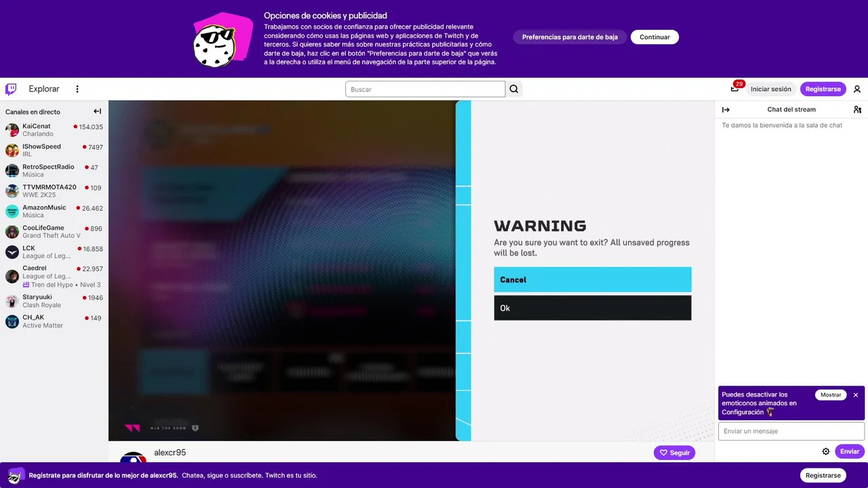Click KaiCenat channel avatar
The height and width of the screenshot is (488, 868).
click(x=12, y=130)
